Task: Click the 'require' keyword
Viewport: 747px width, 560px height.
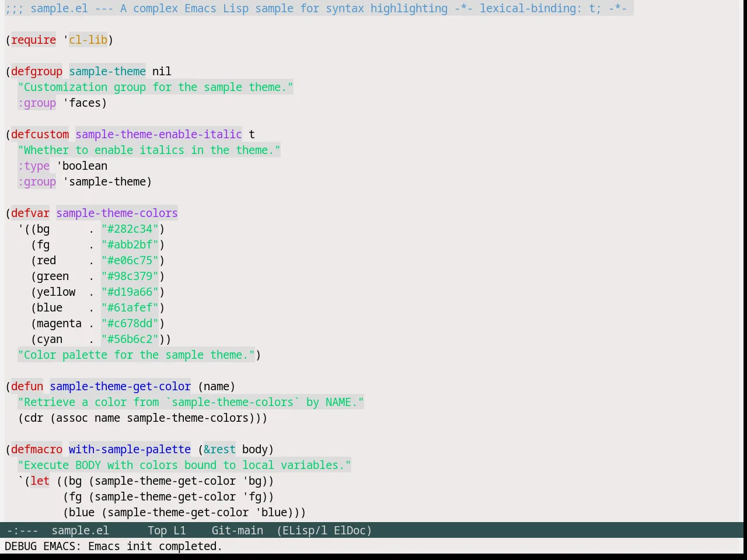Action: (33, 40)
